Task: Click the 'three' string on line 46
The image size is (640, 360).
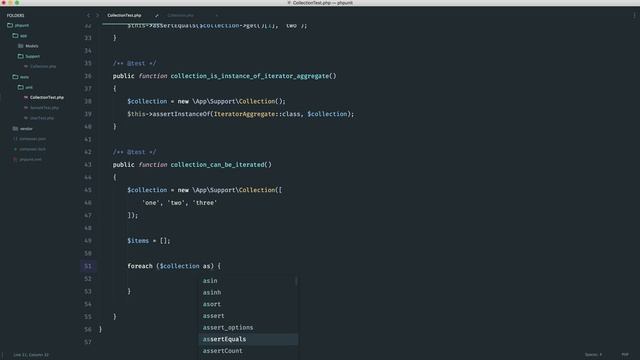Action: [204, 203]
